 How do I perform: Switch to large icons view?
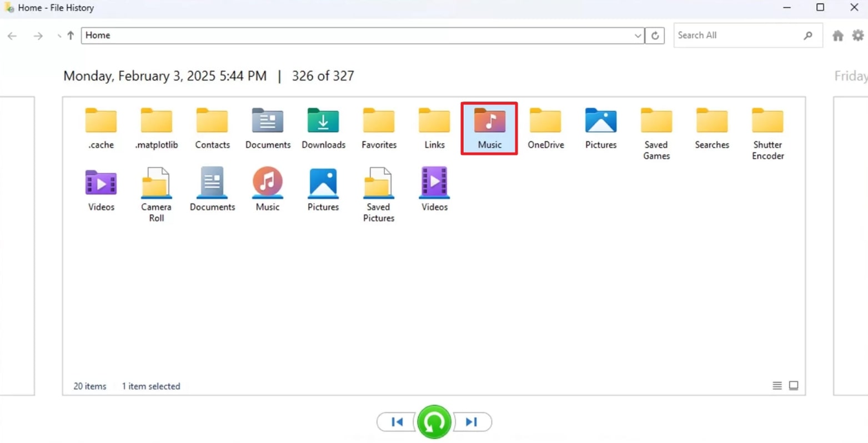793,385
